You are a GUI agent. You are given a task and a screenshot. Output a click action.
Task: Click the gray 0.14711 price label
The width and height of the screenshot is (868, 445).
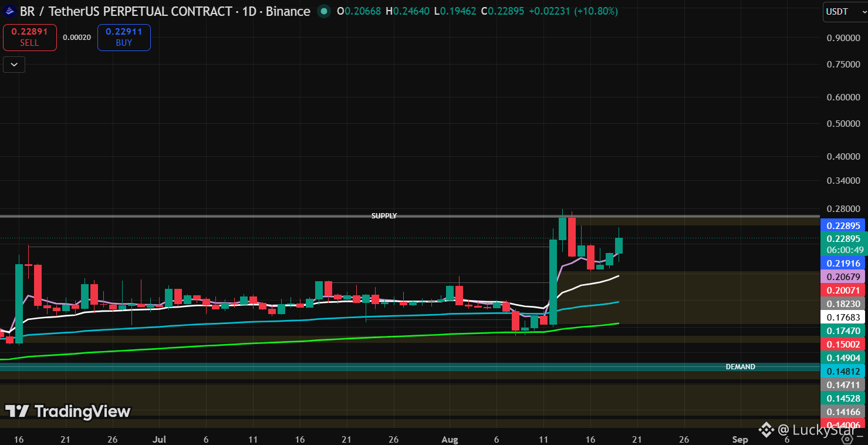pyautogui.click(x=843, y=385)
